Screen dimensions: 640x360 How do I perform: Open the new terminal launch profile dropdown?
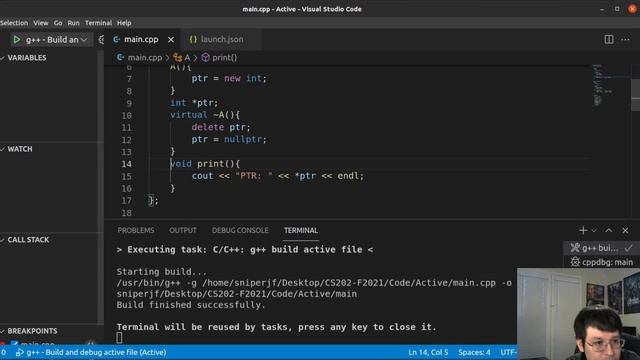tap(594, 231)
